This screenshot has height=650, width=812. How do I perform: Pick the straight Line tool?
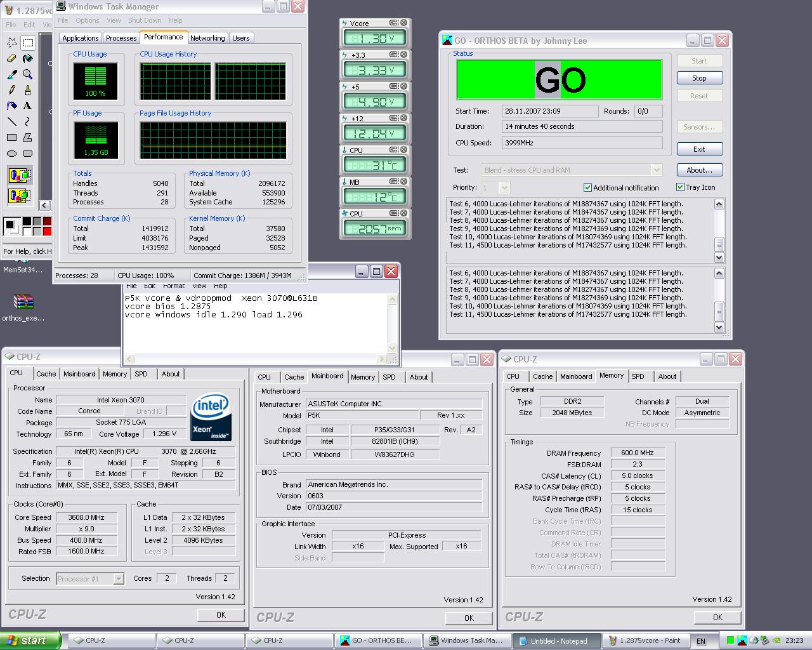(12, 121)
